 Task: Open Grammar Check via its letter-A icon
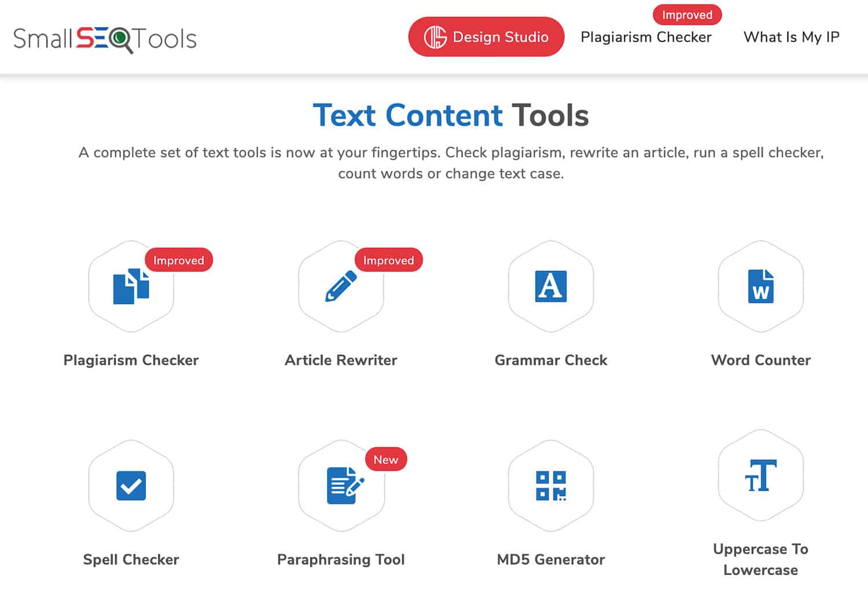[550, 286]
